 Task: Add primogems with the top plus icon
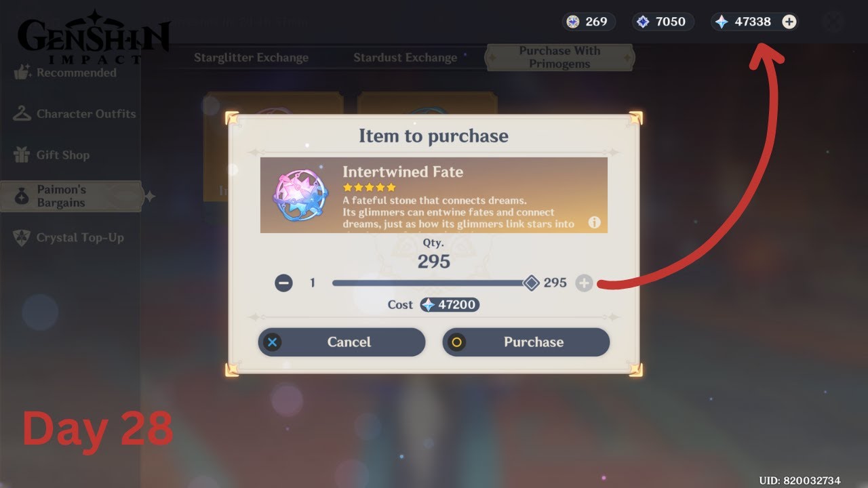pos(789,22)
